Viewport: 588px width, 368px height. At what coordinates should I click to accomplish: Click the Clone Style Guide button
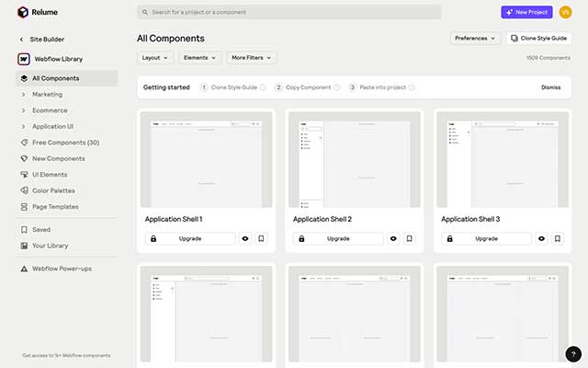pyautogui.click(x=538, y=39)
